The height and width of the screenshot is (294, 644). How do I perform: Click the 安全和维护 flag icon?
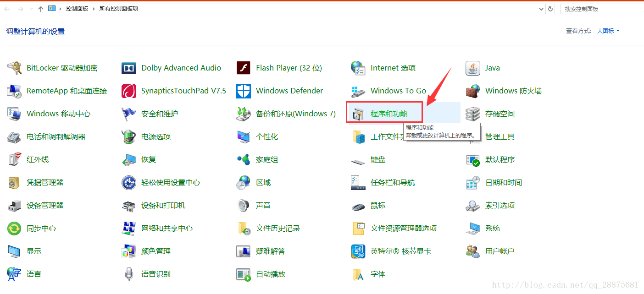point(129,114)
